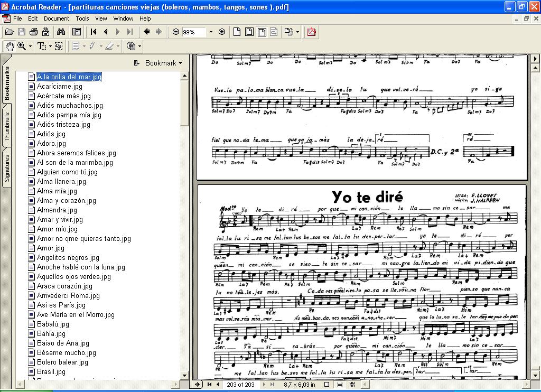This screenshot has width=541, height=392.
Task: Open the zoom percentage dropdown arrow
Action: pos(211,32)
